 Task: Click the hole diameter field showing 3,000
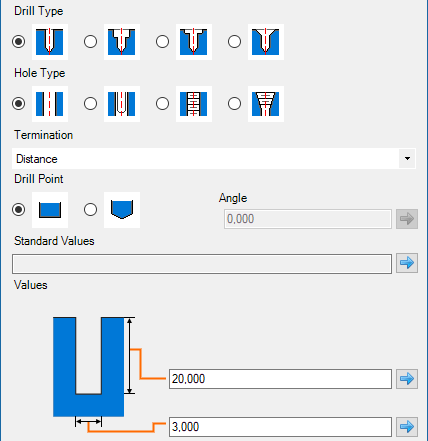pos(280,427)
